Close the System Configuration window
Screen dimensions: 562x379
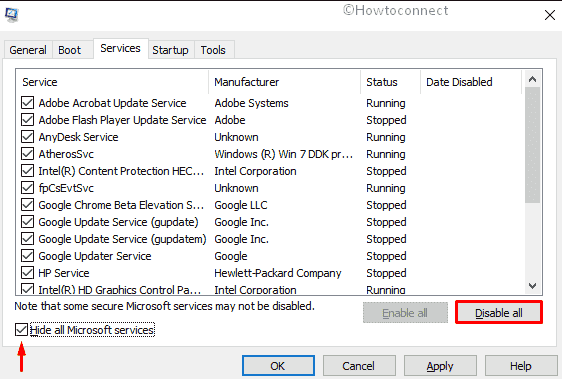549,15
